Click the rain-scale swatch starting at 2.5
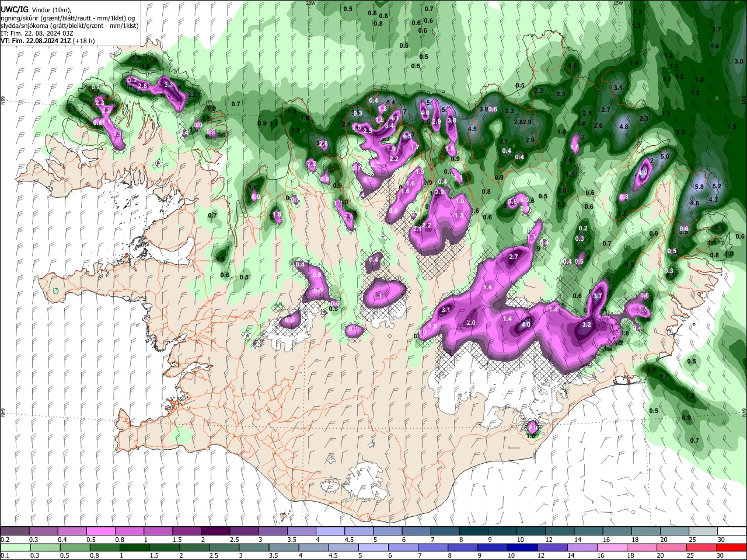Viewport: 747px width, 560px height. (224, 547)
